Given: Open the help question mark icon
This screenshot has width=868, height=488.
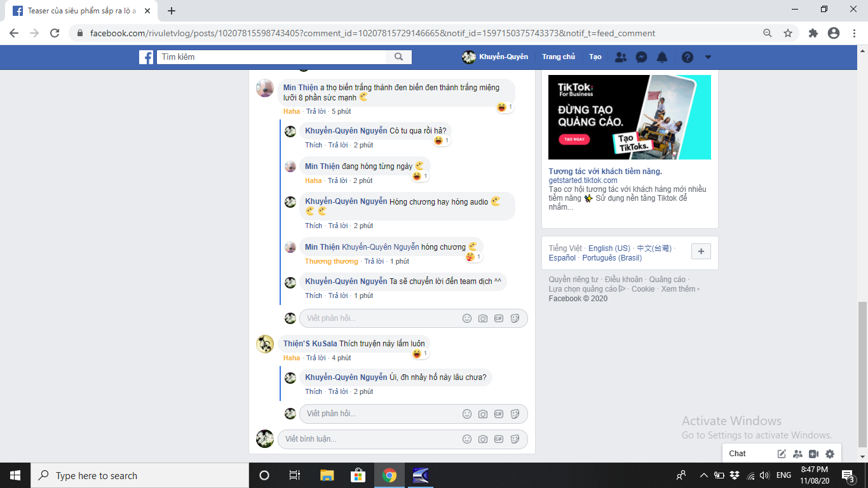Looking at the screenshot, I should tap(688, 57).
